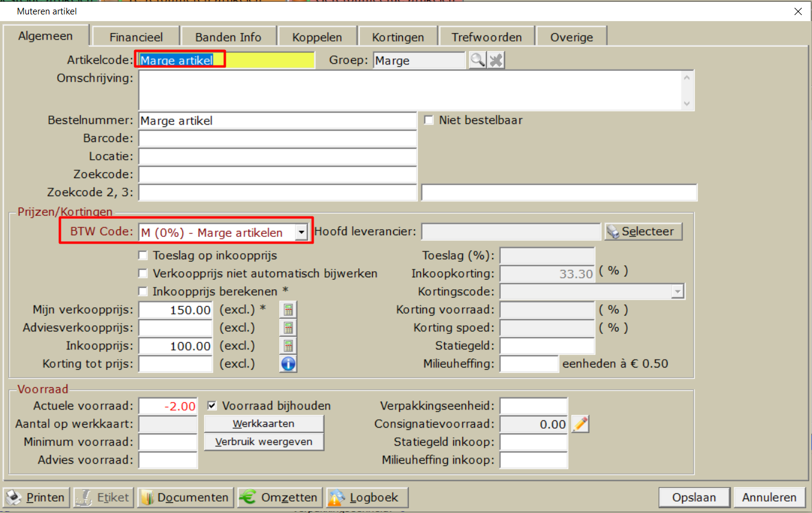
Task: Focus the Zoekcode 3 field
Action: pos(559,192)
